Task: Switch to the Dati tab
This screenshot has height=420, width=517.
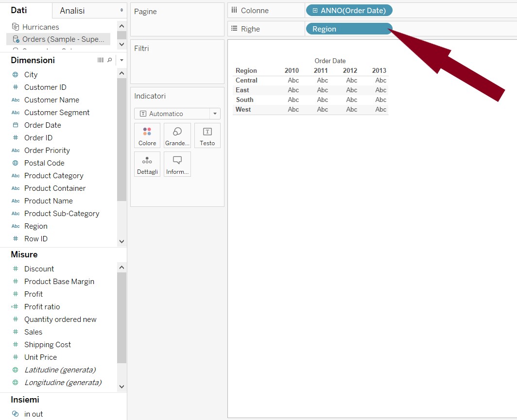Action: [x=17, y=10]
